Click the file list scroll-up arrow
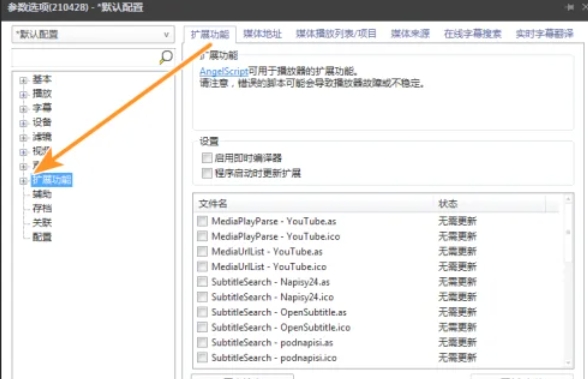 point(568,200)
